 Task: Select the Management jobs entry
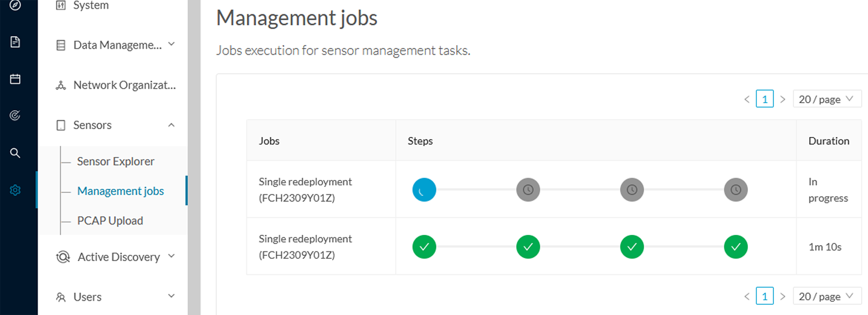pos(121,191)
